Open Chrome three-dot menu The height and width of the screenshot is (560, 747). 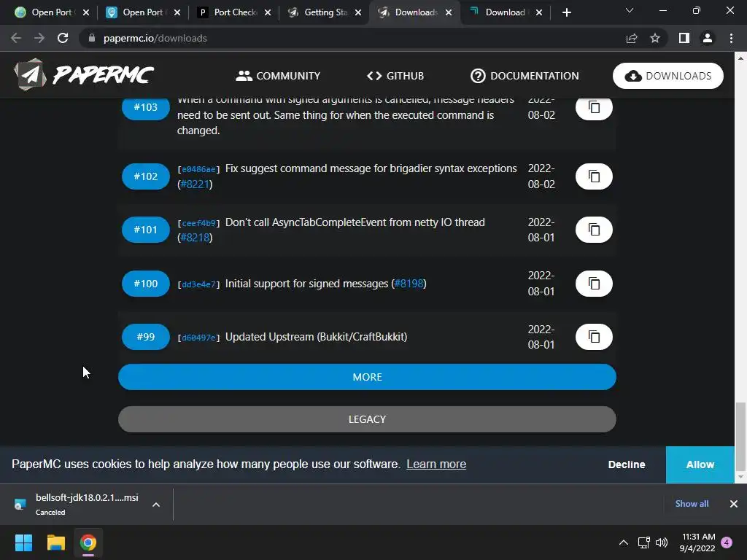tap(731, 38)
